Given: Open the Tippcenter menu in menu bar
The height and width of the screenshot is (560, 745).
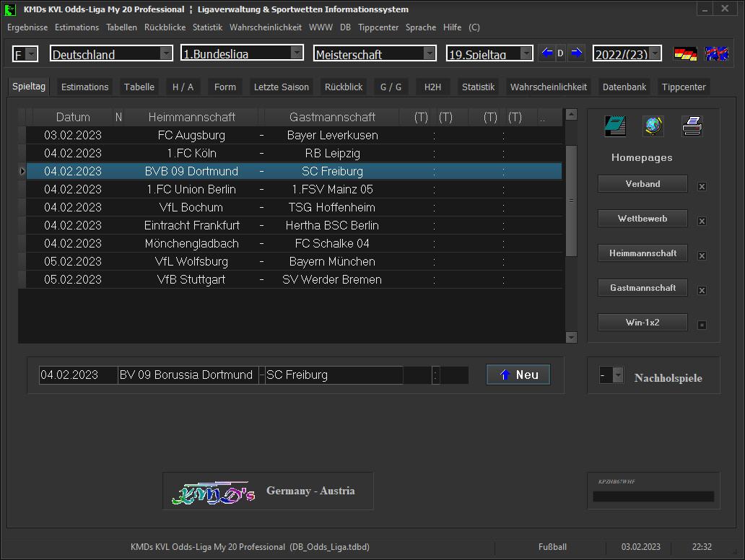Looking at the screenshot, I should coord(378,27).
